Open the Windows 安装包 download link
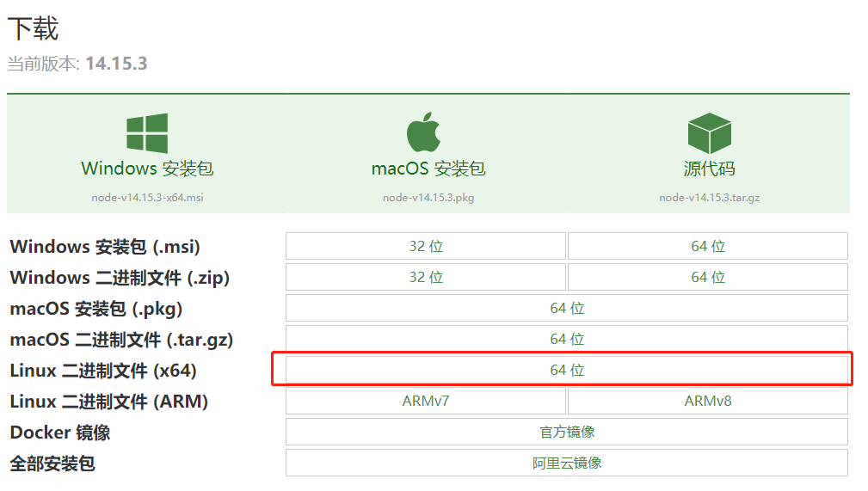 tap(147, 169)
